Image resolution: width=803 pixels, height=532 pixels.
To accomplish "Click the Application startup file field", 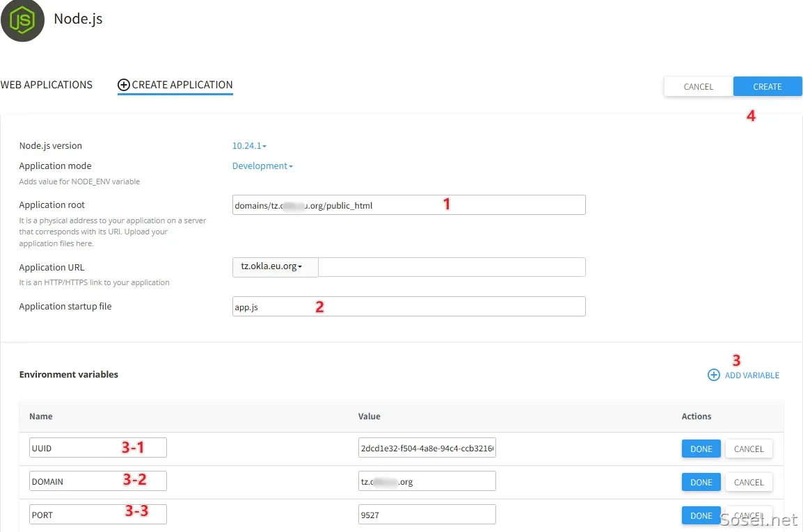I will tap(408, 306).
